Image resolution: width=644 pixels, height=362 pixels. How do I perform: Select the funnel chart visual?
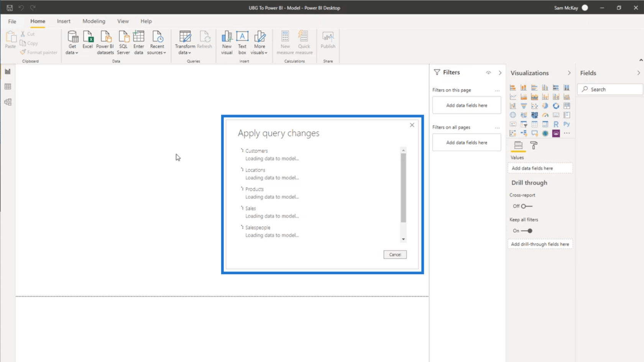(x=524, y=106)
